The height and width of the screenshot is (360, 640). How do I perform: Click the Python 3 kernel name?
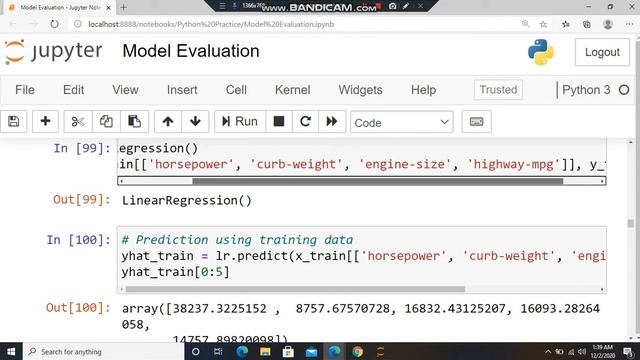[x=586, y=90]
